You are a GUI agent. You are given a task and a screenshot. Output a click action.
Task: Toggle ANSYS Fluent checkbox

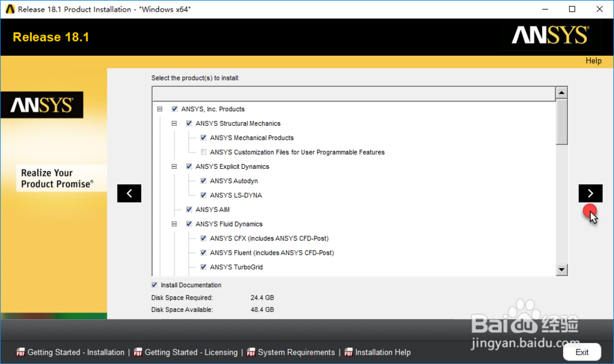point(203,252)
